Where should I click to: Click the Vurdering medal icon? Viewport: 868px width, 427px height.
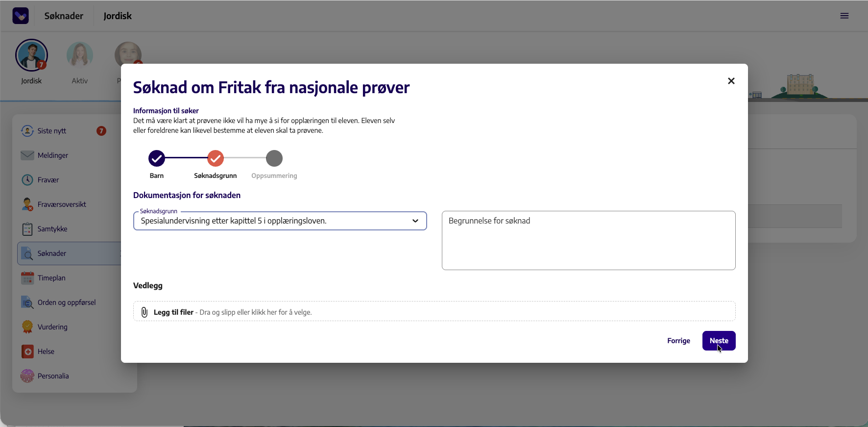(x=27, y=327)
